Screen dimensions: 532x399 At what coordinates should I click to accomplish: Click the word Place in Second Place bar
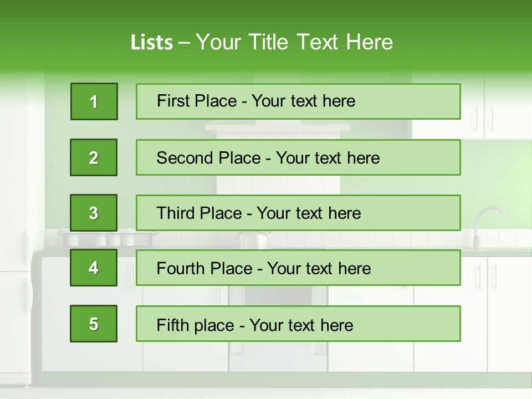coord(239,158)
